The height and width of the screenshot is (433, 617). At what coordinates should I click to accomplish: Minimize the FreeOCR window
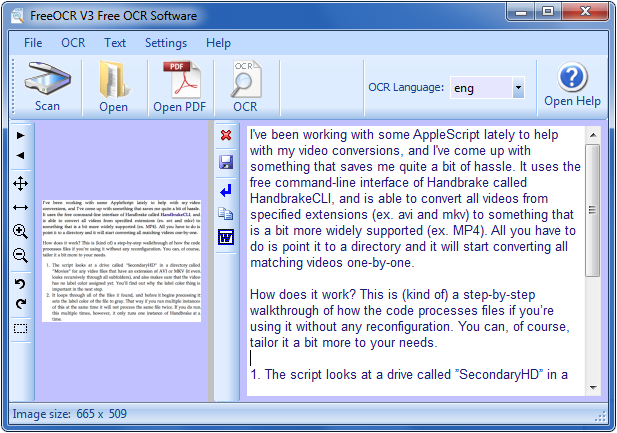[x=521, y=12]
